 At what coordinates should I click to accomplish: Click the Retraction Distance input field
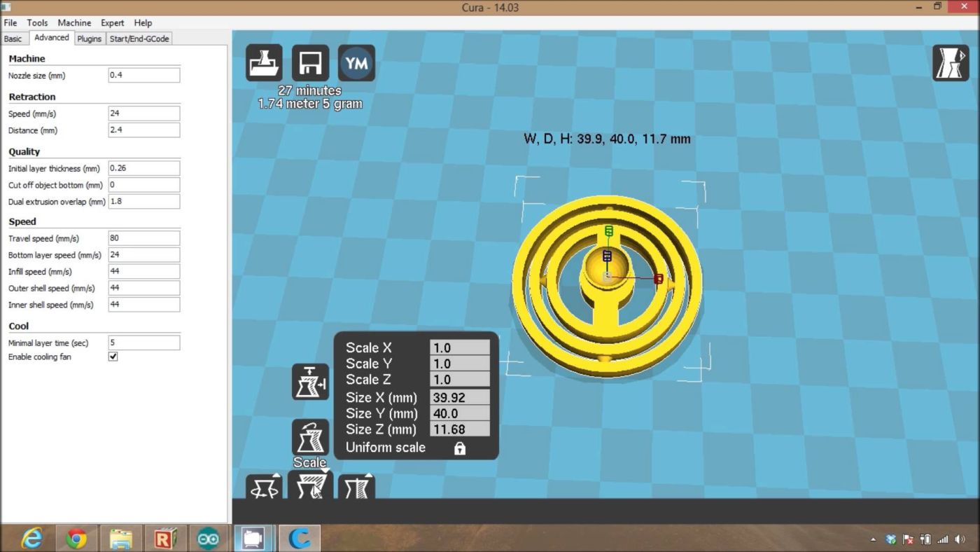pos(143,130)
